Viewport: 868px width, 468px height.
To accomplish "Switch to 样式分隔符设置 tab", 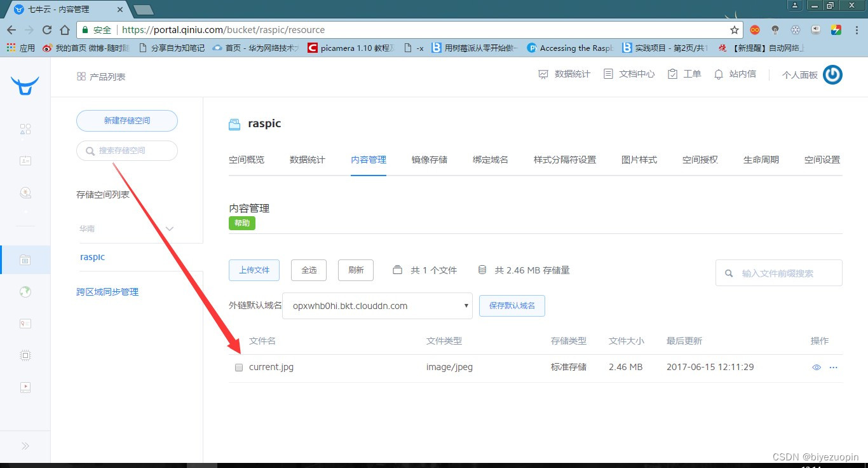I will pos(565,160).
